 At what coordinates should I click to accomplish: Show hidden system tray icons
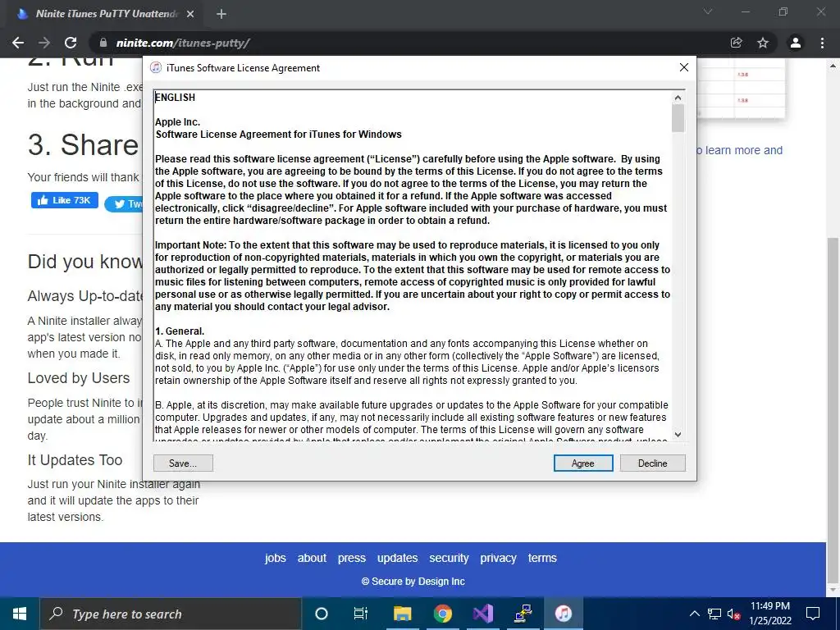click(694, 614)
